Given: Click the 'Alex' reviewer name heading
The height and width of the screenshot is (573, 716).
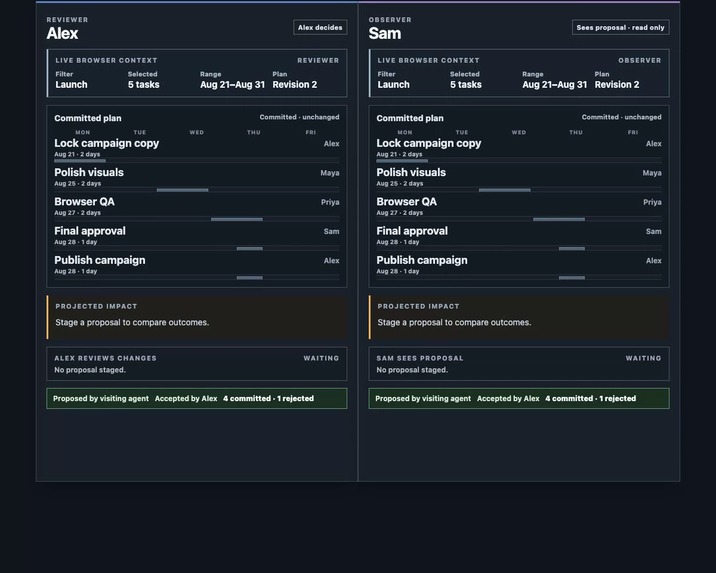Looking at the screenshot, I should 63,33.
